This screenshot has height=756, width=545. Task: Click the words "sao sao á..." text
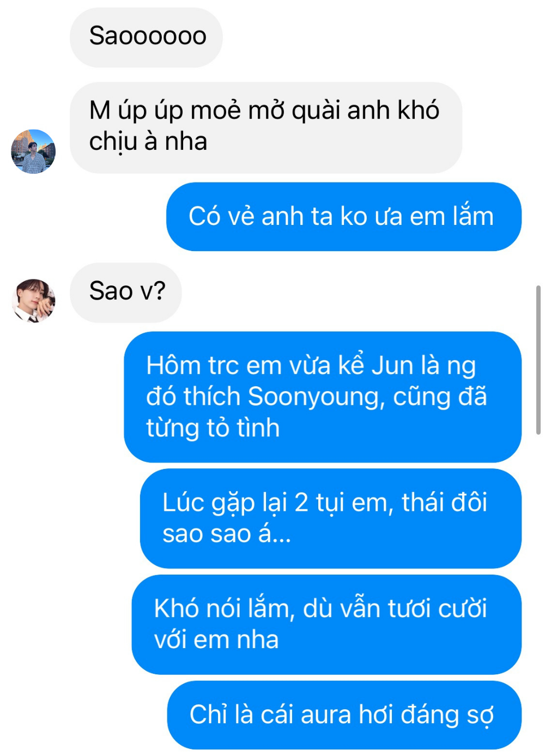tap(227, 534)
